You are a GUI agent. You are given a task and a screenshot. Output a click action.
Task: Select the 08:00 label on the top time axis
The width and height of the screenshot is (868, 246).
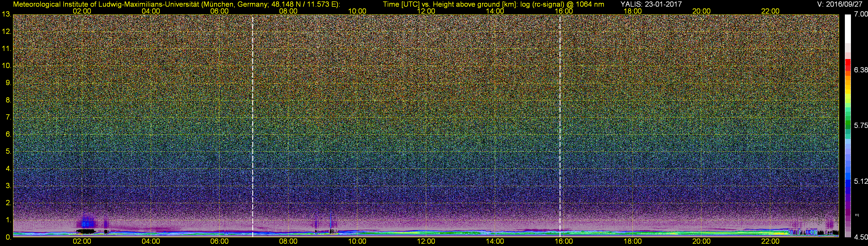(288, 11)
